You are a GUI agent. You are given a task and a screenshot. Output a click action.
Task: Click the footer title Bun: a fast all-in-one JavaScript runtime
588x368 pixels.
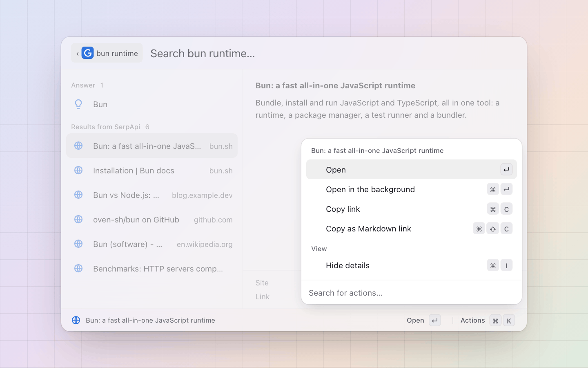tap(150, 320)
